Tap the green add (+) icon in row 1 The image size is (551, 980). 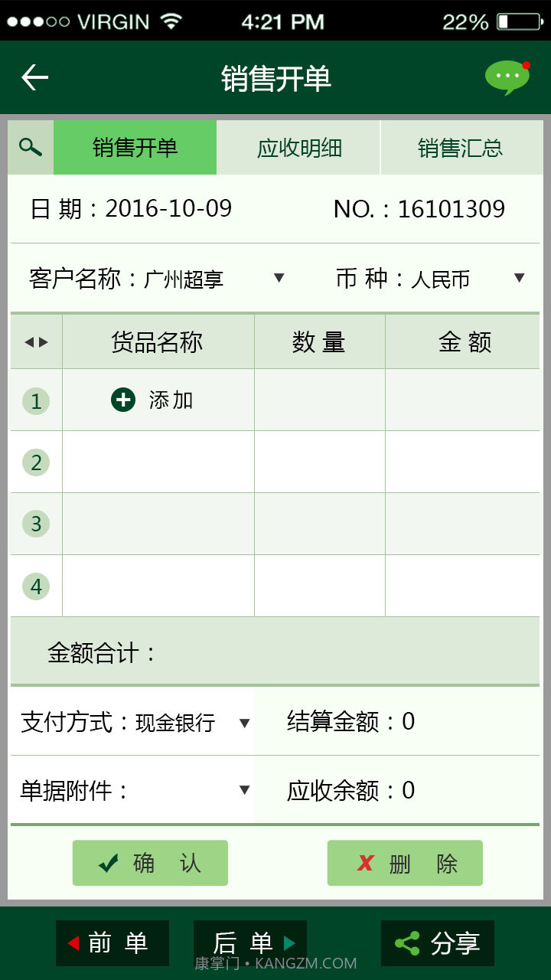122,399
